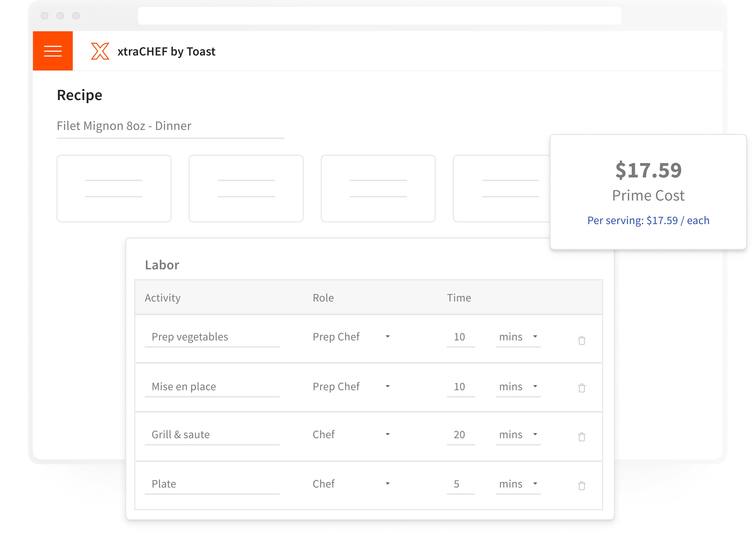The height and width of the screenshot is (538, 756).
Task: Select the first recipe summary card
Action: point(114,188)
